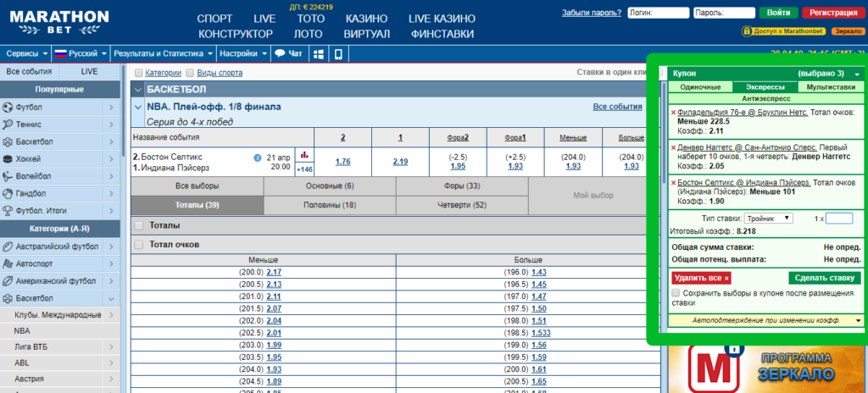
Task: Click the statistics bar chart icon for Boston match
Action: [304, 155]
